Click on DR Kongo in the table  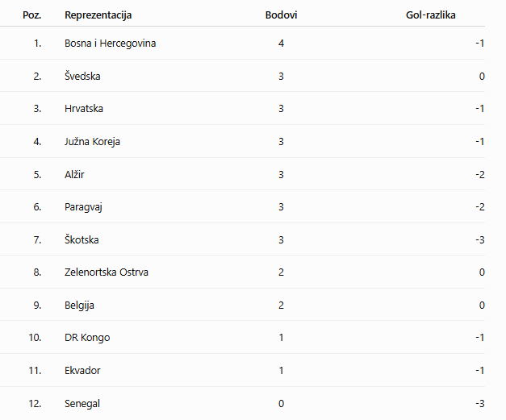tap(87, 338)
